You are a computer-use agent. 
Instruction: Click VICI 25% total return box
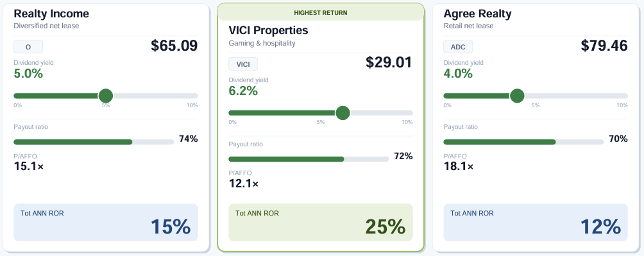(320, 222)
